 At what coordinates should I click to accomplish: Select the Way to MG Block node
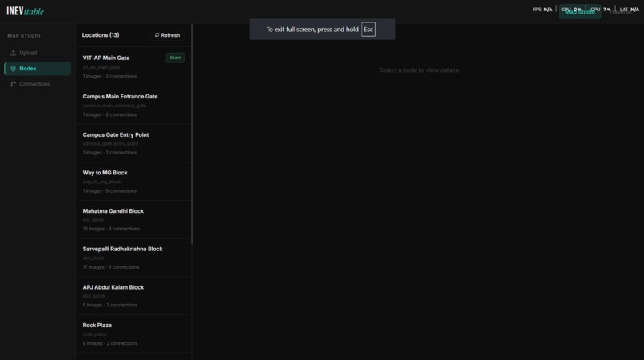click(133, 182)
